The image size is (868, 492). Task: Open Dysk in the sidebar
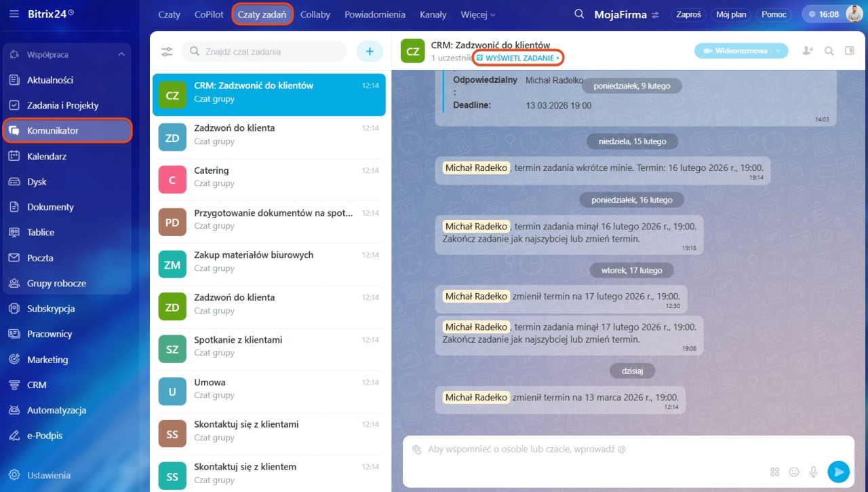pyautogui.click(x=66, y=182)
